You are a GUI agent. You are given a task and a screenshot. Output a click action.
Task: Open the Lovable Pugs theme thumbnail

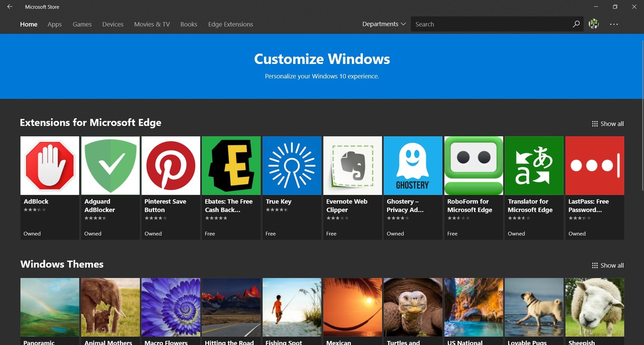[x=534, y=307]
